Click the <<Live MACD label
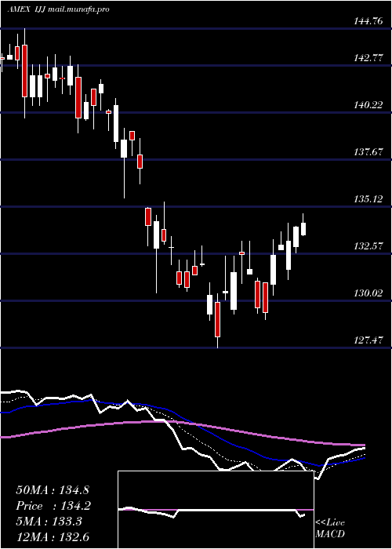Viewport: 392px width, 549px height. tap(330, 528)
